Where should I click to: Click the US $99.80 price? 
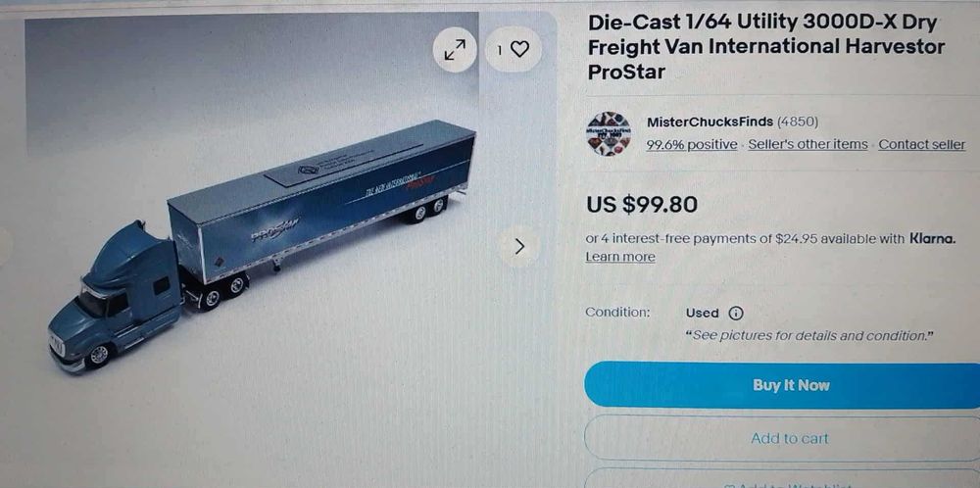pyautogui.click(x=642, y=205)
